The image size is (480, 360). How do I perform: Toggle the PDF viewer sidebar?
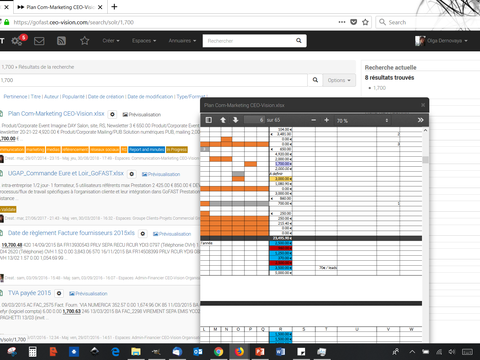209,120
